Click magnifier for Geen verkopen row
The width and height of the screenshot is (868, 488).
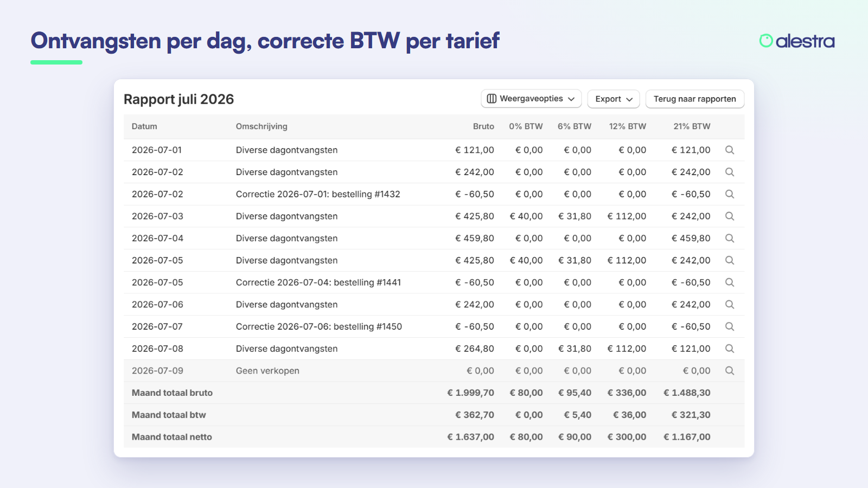(x=730, y=371)
